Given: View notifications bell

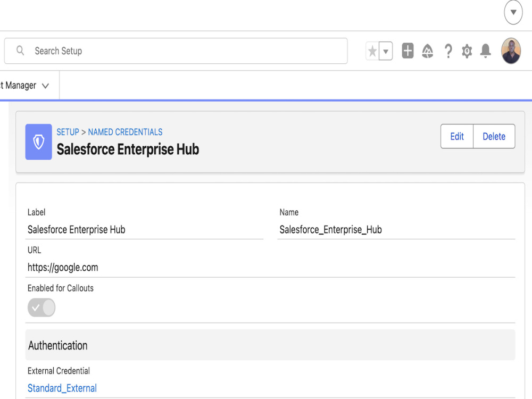Looking at the screenshot, I should point(486,51).
